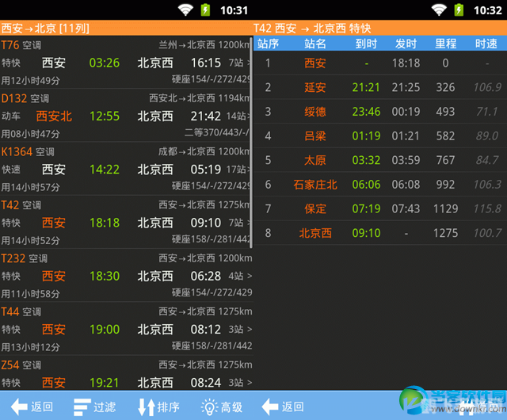Select the 石家庄北 station row
This screenshot has width=507, height=420.
(379, 185)
